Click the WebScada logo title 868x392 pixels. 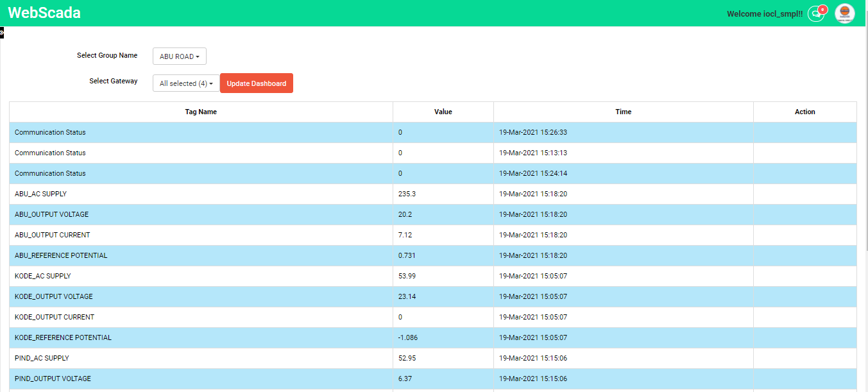pyautogui.click(x=44, y=13)
